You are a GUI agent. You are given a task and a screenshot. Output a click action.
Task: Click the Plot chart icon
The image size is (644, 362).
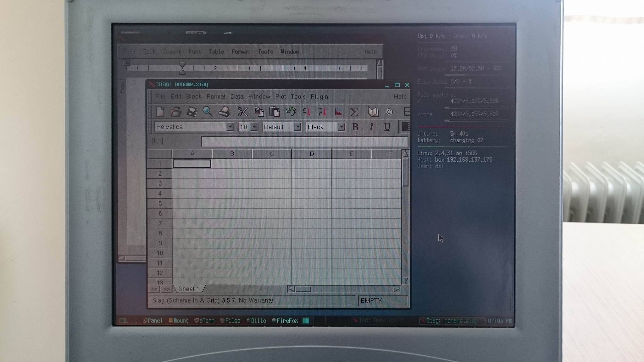tap(338, 112)
